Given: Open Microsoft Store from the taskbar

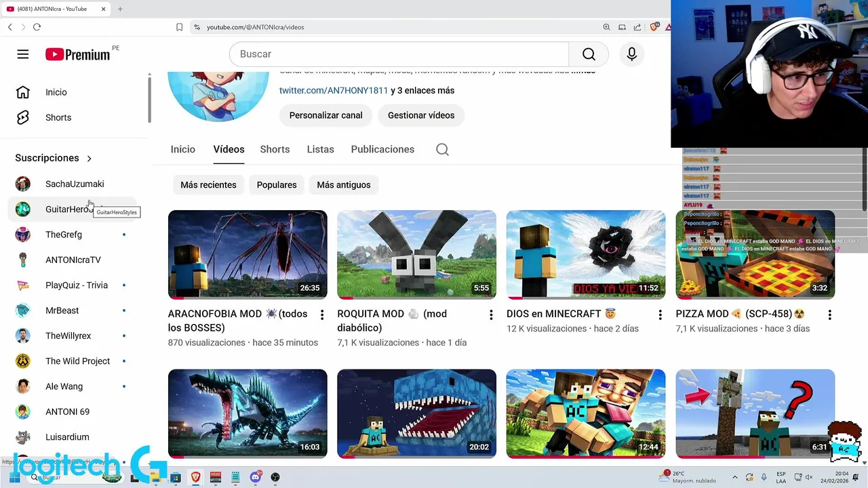Looking at the screenshot, I should [x=176, y=477].
